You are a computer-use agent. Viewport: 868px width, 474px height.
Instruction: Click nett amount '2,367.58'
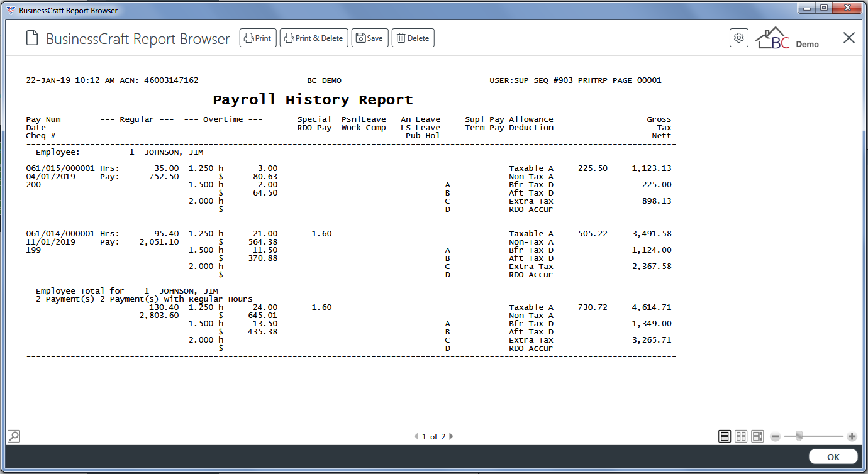point(652,267)
